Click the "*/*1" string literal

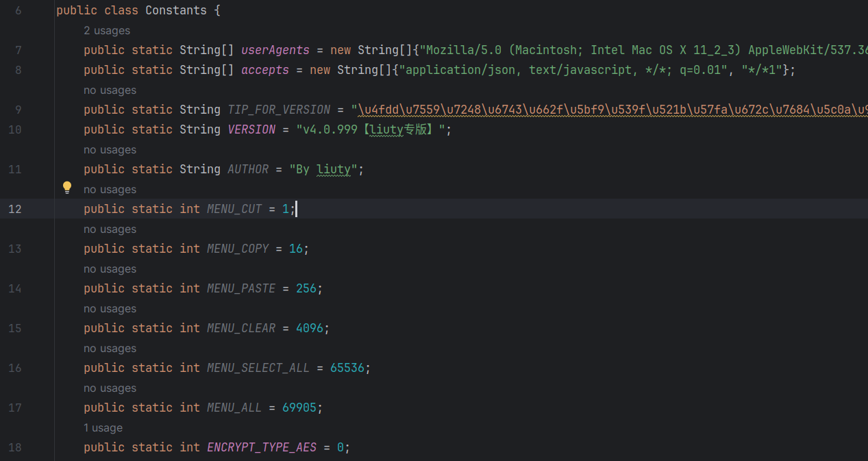(762, 71)
